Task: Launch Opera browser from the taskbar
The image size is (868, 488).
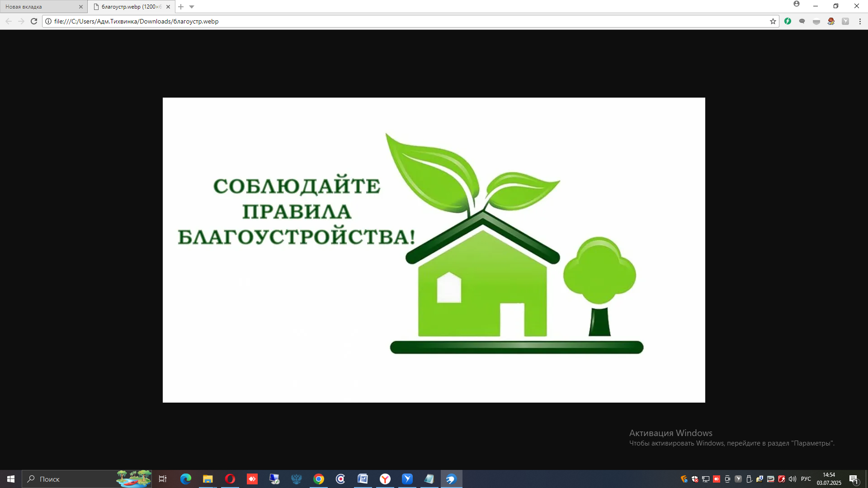Action: 230,479
